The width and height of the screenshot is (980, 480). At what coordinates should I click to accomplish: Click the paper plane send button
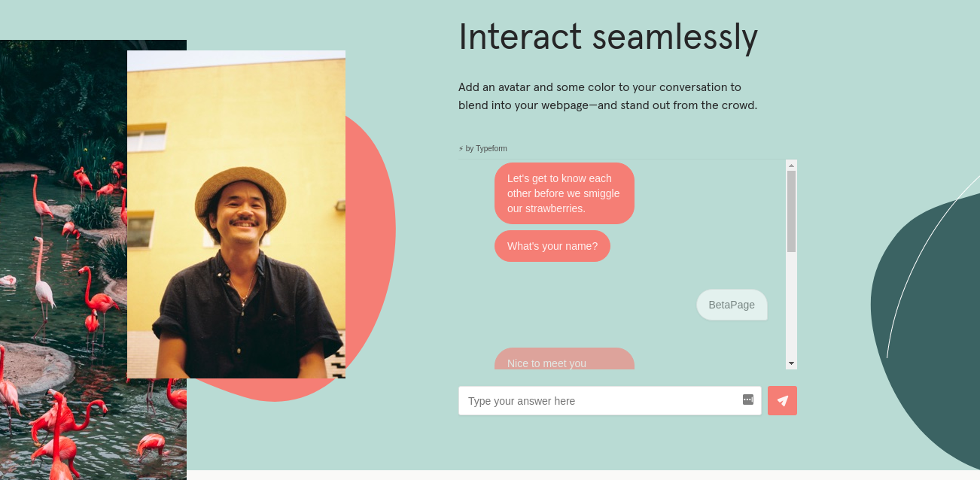[x=782, y=401]
